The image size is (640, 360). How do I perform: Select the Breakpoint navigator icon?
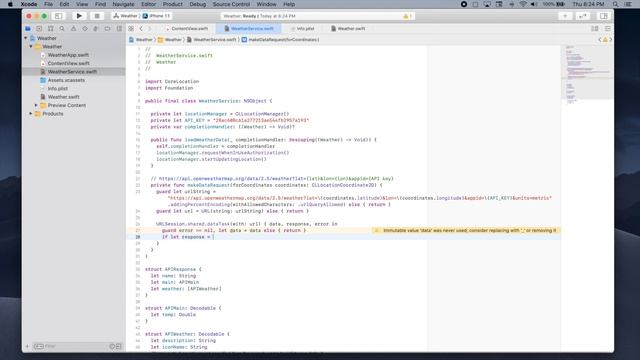(x=107, y=29)
